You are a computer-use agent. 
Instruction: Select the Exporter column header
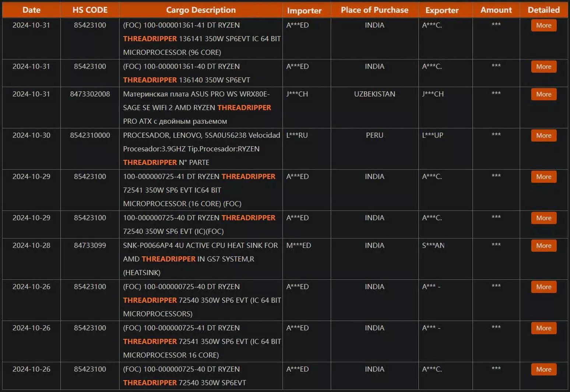pos(442,10)
